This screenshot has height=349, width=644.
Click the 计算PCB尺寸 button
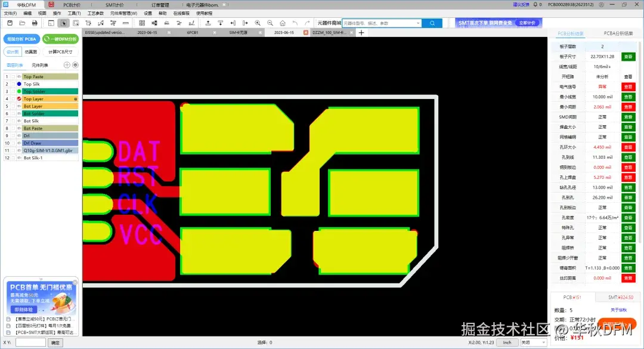tap(60, 52)
